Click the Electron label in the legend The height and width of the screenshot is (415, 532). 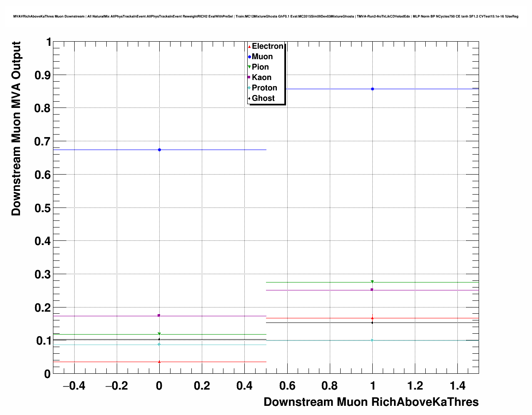coord(268,46)
